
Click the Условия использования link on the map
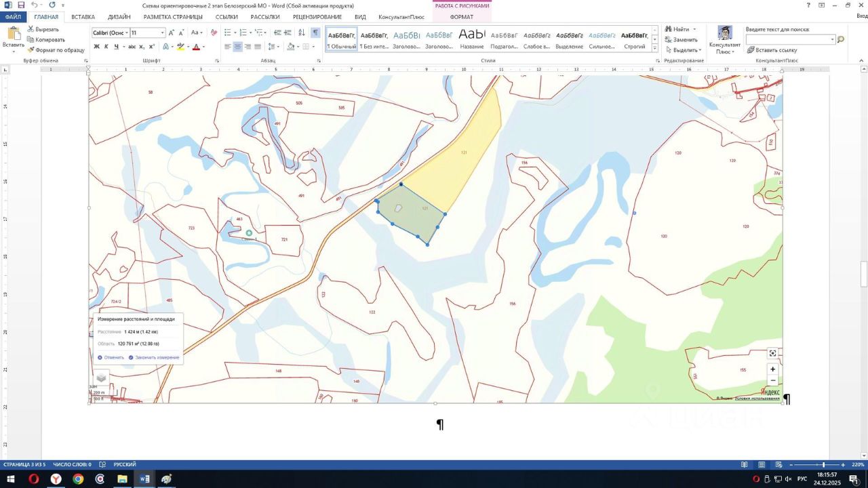coord(757,399)
